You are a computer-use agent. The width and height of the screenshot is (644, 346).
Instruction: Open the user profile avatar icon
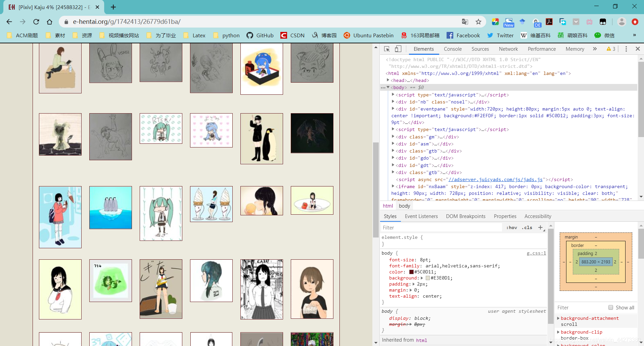click(622, 22)
